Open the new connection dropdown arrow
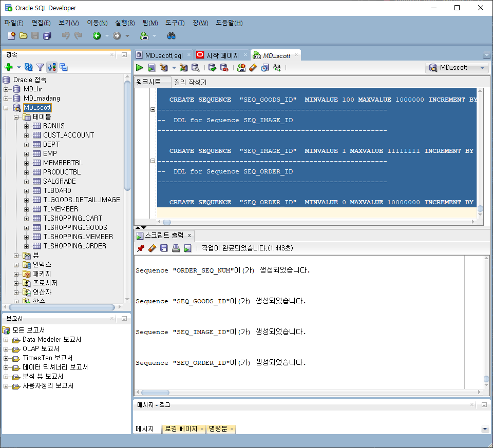The height and width of the screenshot is (448, 493). (19, 67)
